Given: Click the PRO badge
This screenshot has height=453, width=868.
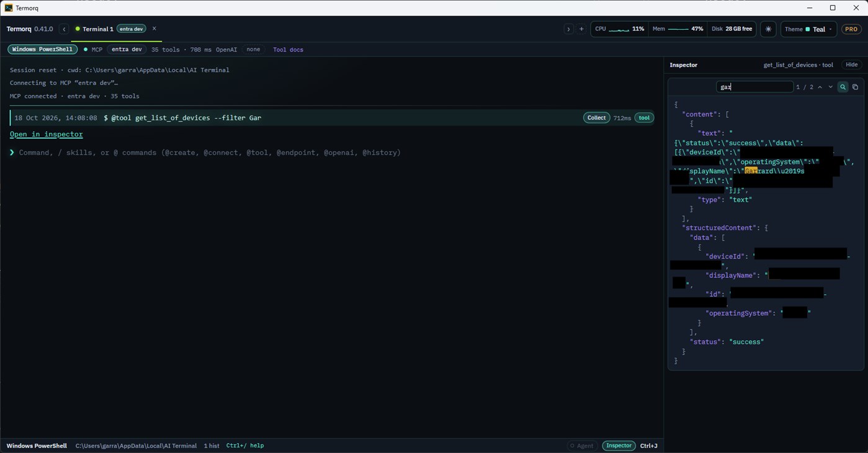Looking at the screenshot, I should 851,29.
